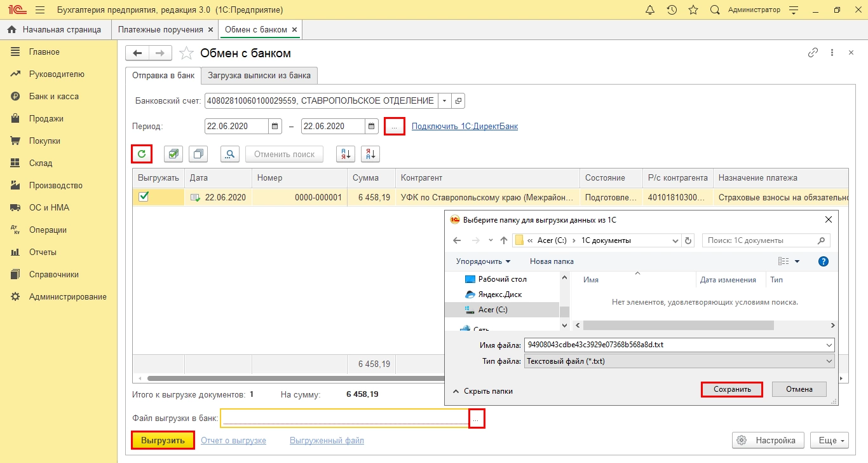
Task: Open calendar for the period start date
Action: pos(275,126)
